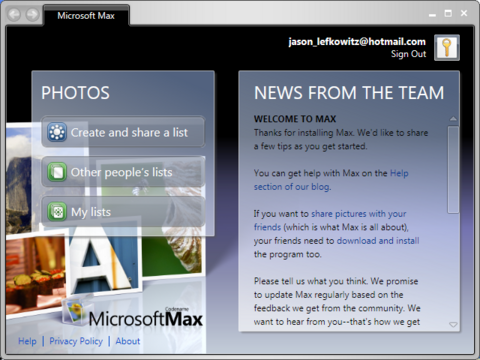Click the green My lists icon
480x360 pixels.
click(57, 212)
